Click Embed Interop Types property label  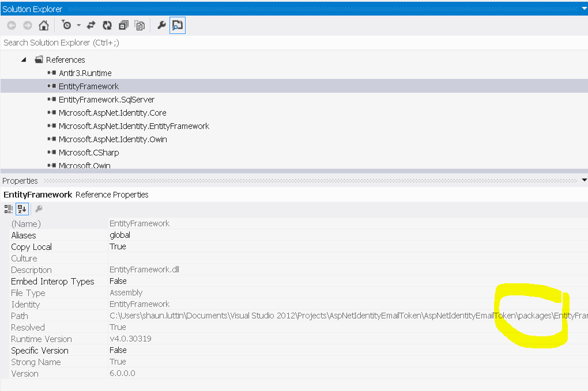point(52,282)
